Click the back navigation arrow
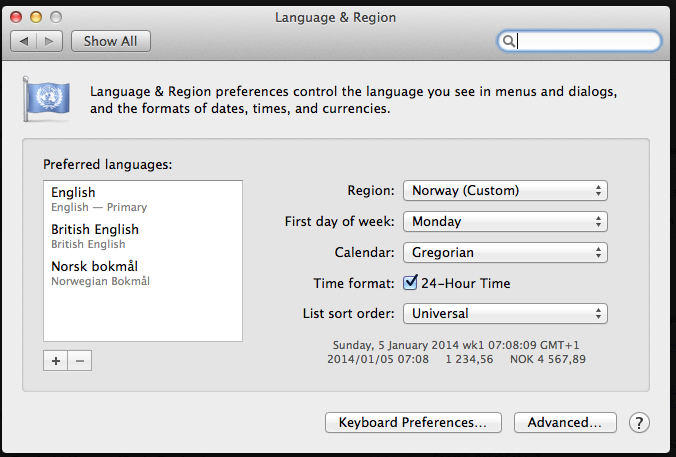 click(x=24, y=41)
